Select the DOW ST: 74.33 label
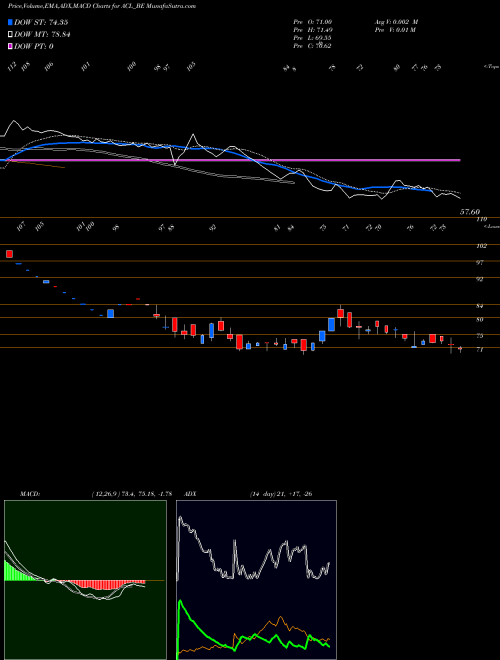500x660 pixels. [x=41, y=22]
